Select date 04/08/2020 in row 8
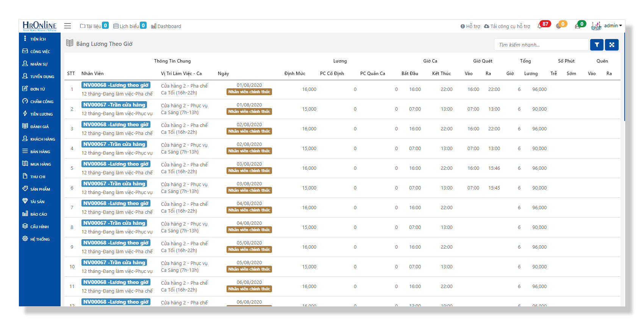644x326 pixels. tap(249, 223)
